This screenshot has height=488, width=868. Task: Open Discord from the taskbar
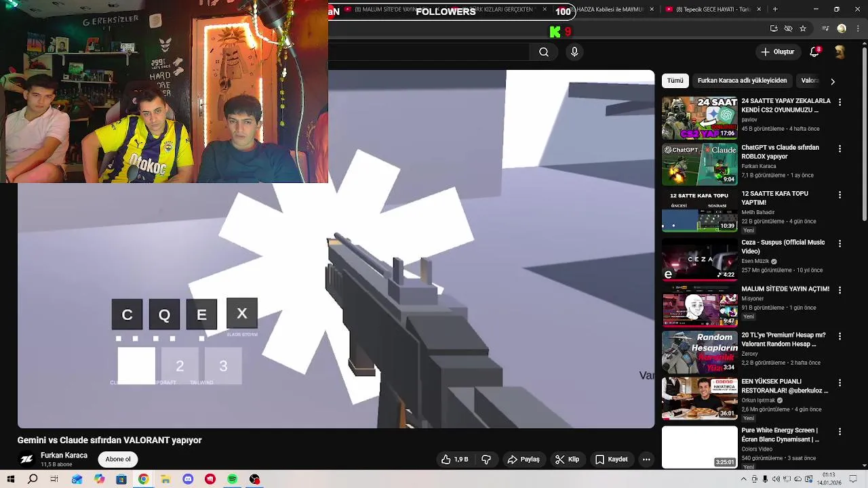tap(188, 479)
